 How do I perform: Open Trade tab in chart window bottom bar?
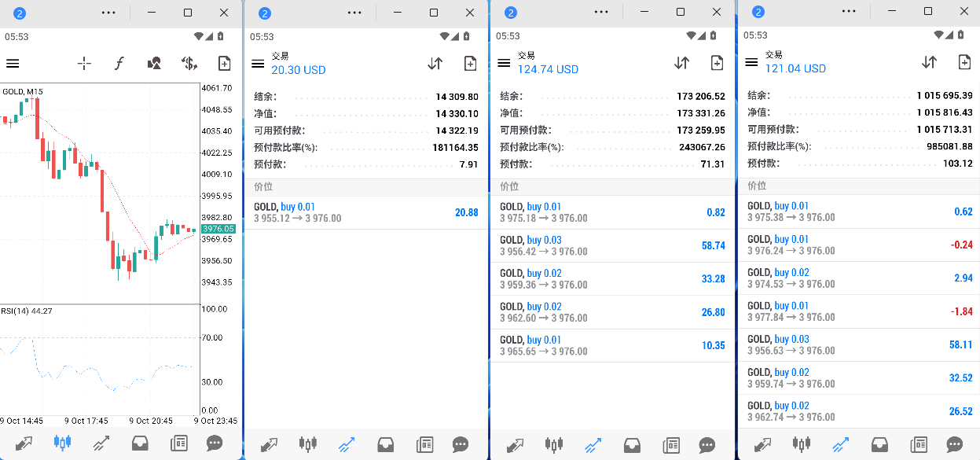click(101, 443)
